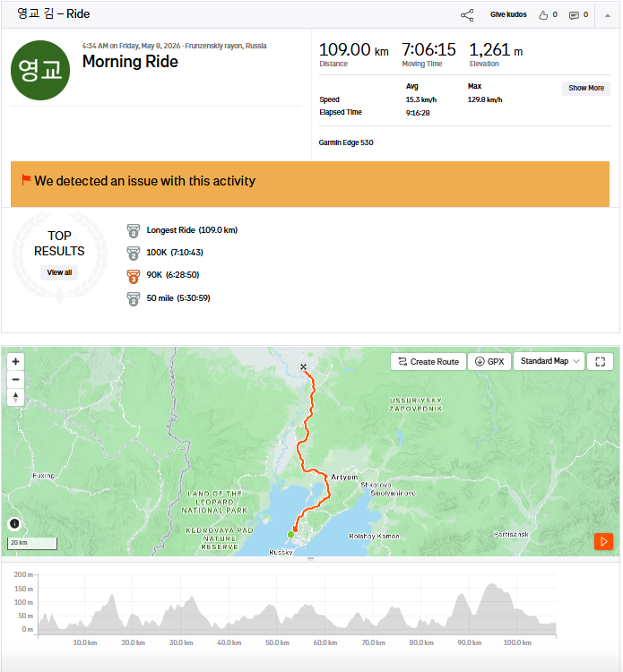
Task: Show More ride statistics
Action: pyautogui.click(x=585, y=88)
